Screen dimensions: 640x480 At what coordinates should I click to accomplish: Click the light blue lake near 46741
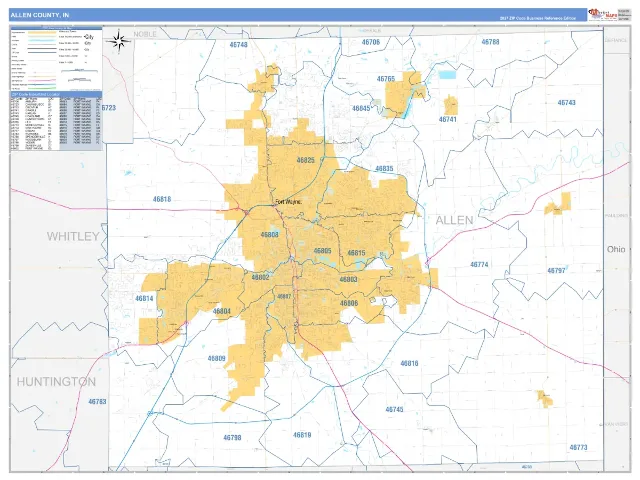click(x=447, y=75)
